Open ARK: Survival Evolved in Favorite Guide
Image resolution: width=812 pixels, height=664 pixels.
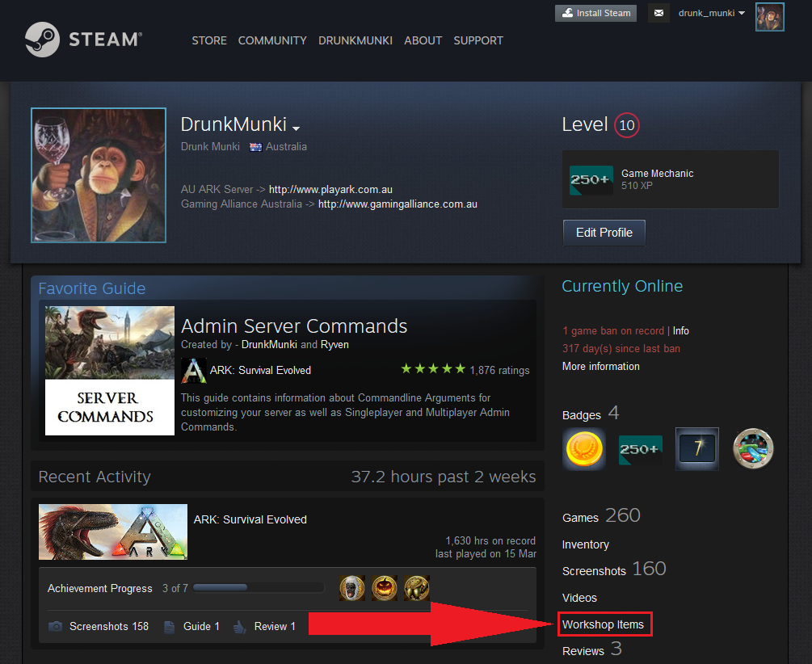click(x=260, y=370)
